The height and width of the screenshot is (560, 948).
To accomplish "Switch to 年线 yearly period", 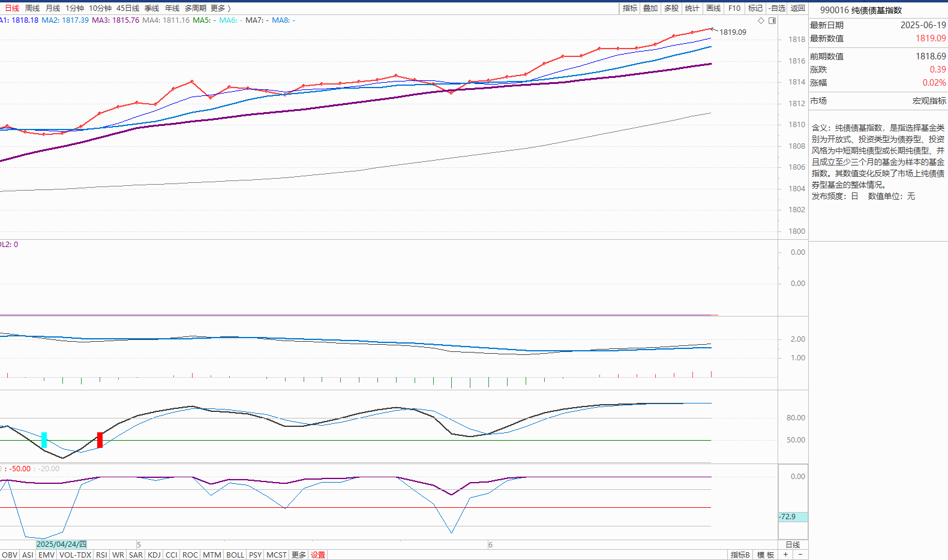I will pyautogui.click(x=172, y=8).
